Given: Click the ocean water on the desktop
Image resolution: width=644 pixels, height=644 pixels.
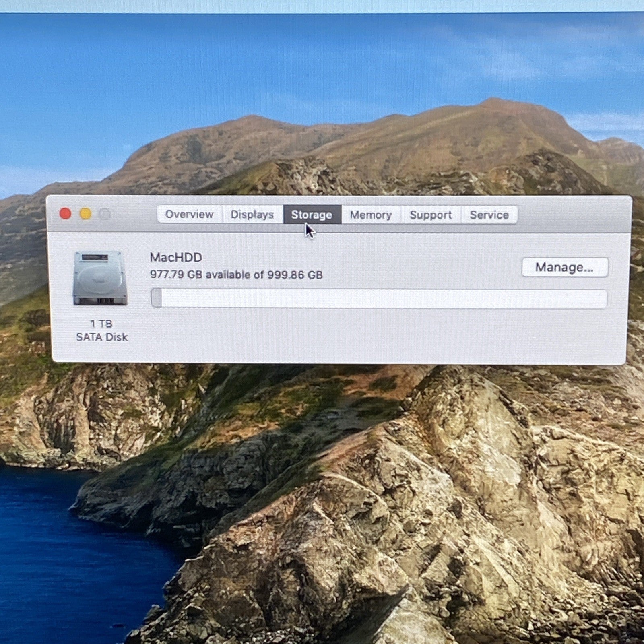Looking at the screenshot, I should [x=60, y=563].
